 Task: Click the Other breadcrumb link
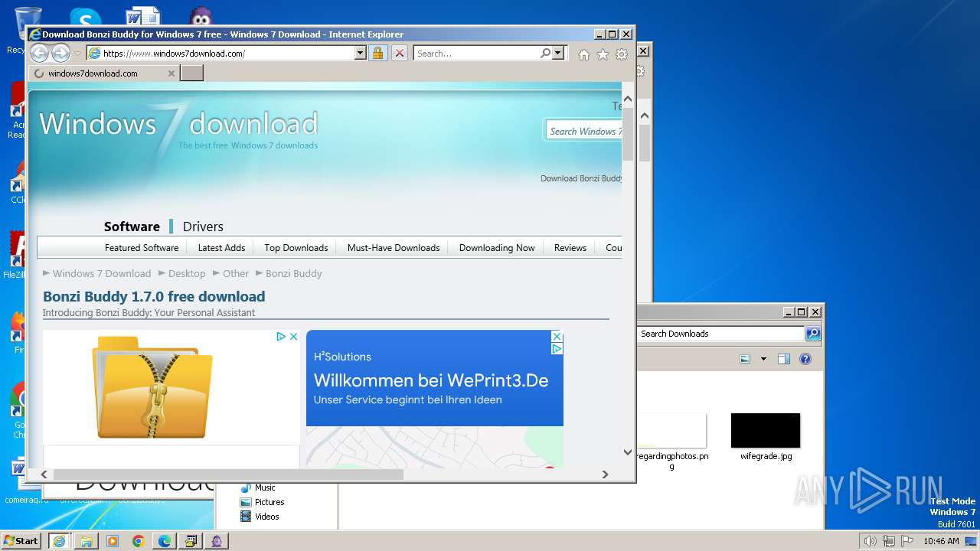[x=236, y=273]
